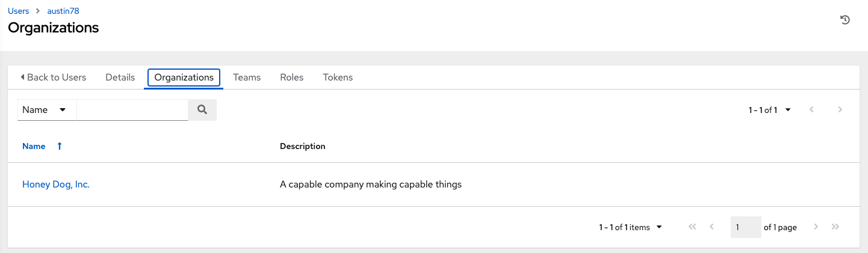The width and height of the screenshot is (868, 253).
Task: Click the search text input field
Action: point(132,110)
